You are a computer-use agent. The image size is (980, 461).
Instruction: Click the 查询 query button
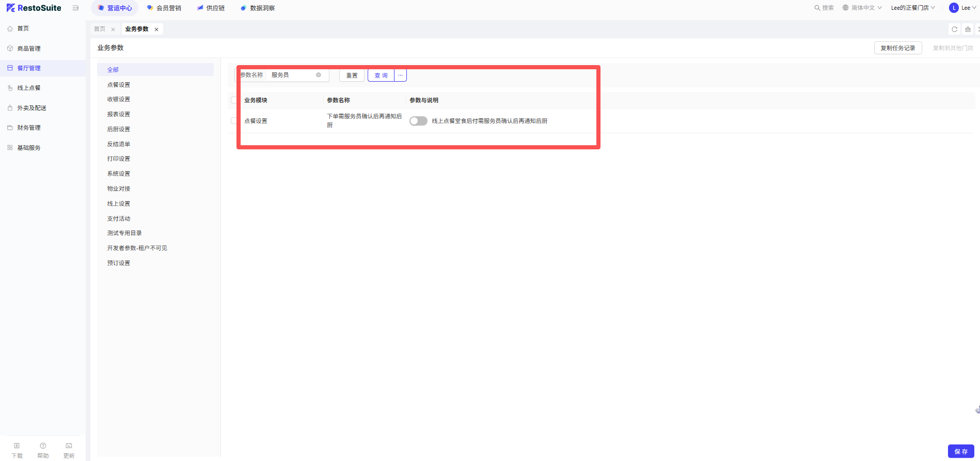click(x=381, y=75)
